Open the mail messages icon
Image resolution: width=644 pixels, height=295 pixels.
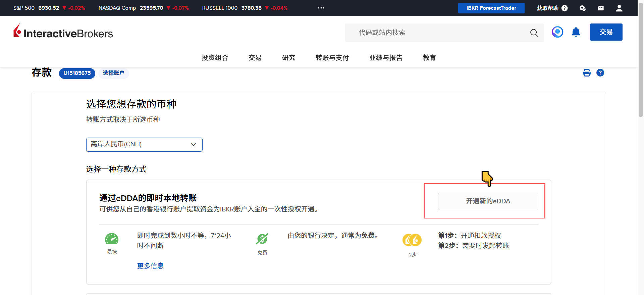601,8
